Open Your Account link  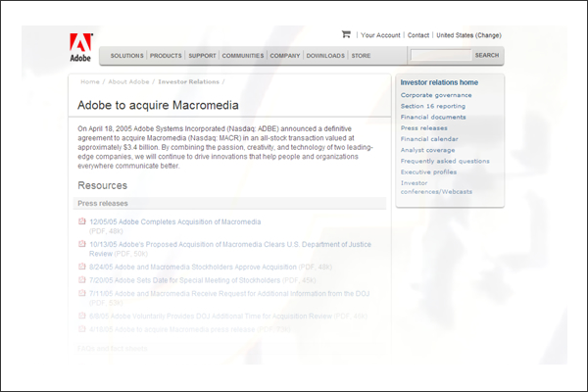pyautogui.click(x=380, y=35)
